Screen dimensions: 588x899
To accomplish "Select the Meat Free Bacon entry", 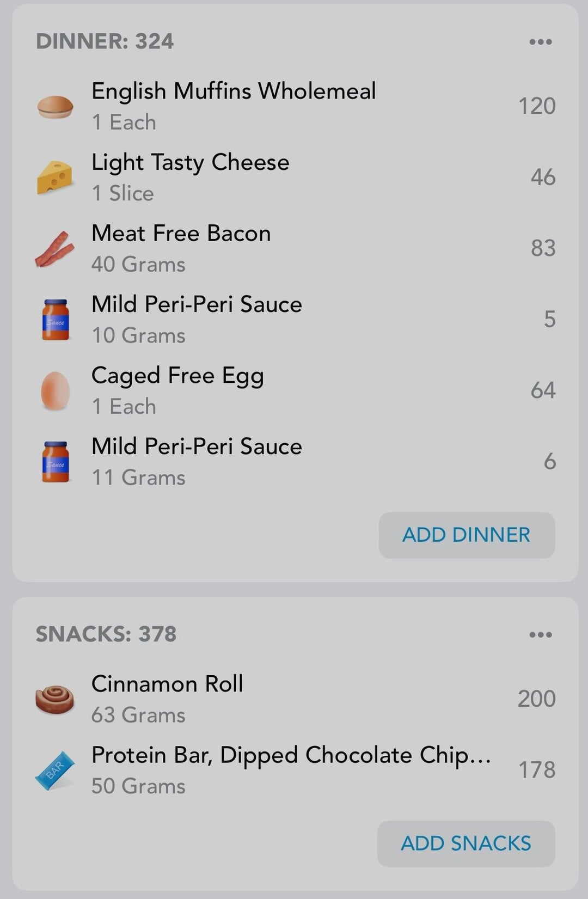I will (296, 249).
